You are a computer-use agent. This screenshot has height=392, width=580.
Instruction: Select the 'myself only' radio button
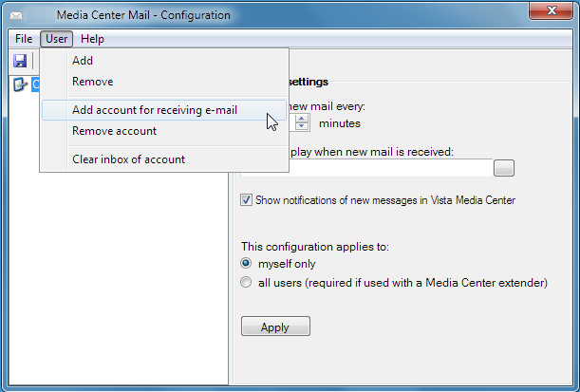(x=246, y=263)
